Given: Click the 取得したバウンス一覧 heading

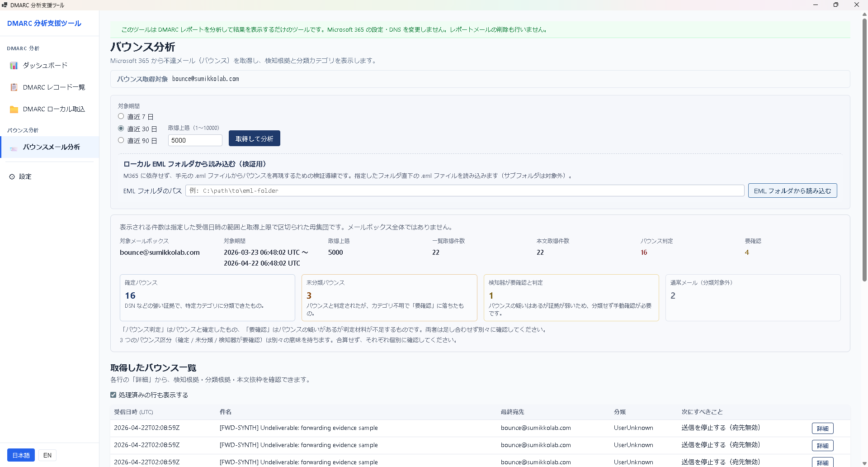Looking at the screenshot, I should (x=153, y=368).
